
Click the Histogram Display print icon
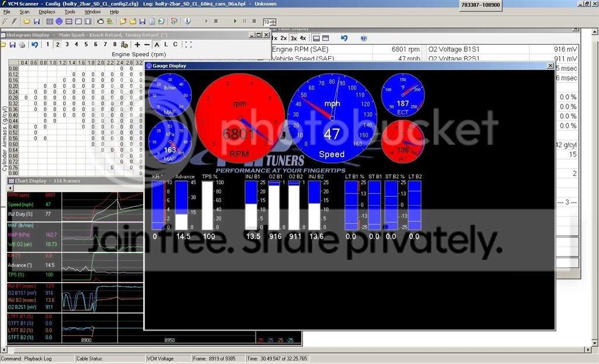(x=22, y=44)
